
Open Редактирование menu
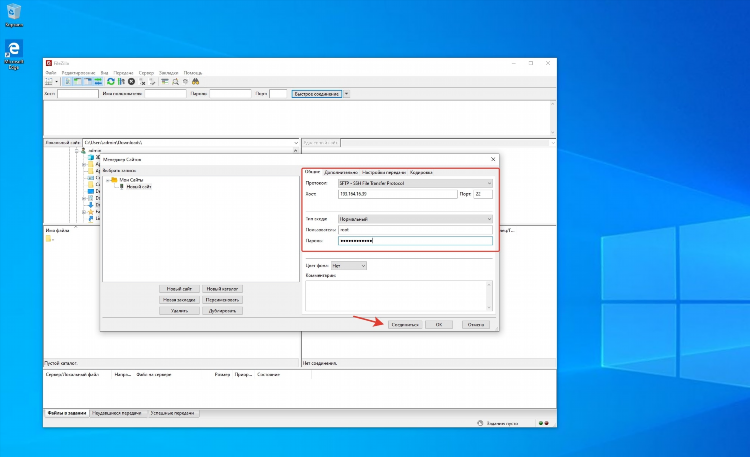[x=78, y=73]
